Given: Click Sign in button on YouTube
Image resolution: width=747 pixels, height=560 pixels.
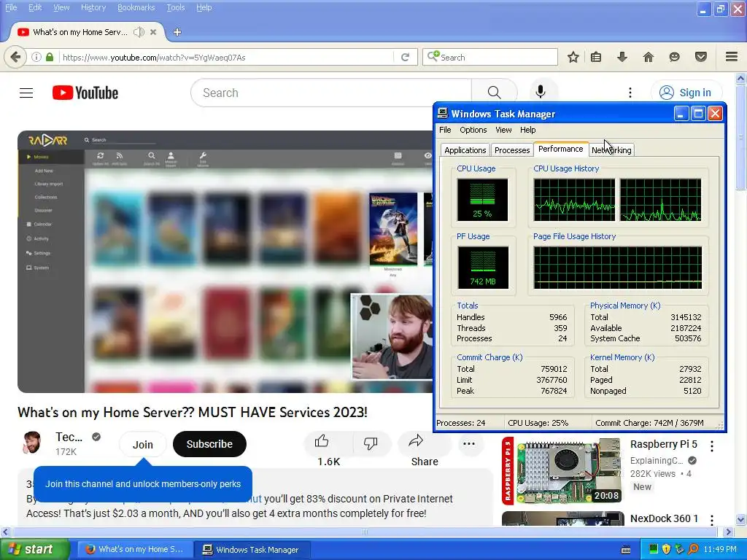Looking at the screenshot, I should tap(686, 93).
